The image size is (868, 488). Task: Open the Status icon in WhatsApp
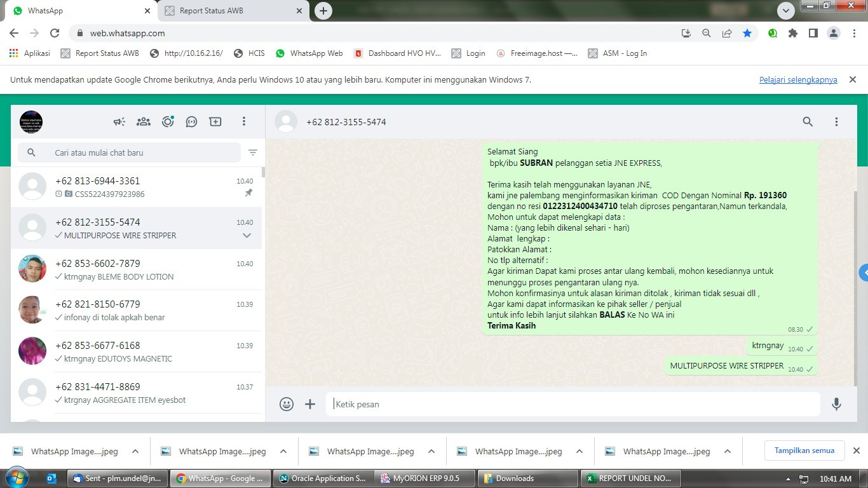[168, 121]
